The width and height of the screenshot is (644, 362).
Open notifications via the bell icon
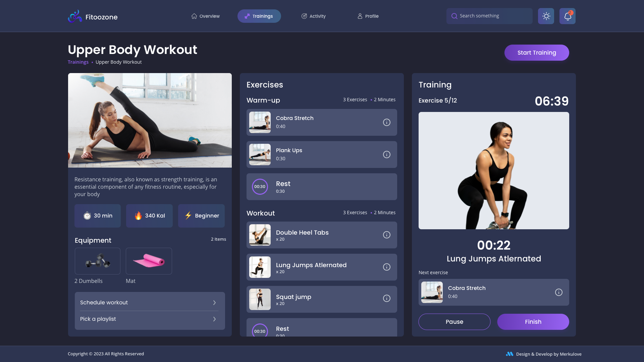pyautogui.click(x=567, y=16)
